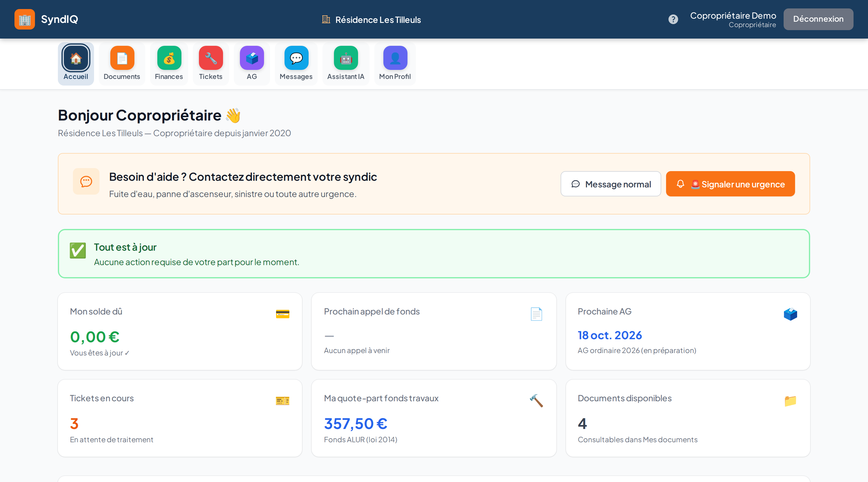Open the Assistant IA robot icon
The image size is (868, 482).
click(x=346, y=58)
